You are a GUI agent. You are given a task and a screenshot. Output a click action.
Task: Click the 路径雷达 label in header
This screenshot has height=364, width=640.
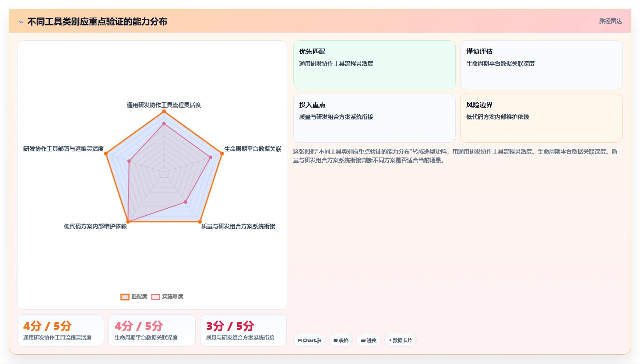[610, 21]
